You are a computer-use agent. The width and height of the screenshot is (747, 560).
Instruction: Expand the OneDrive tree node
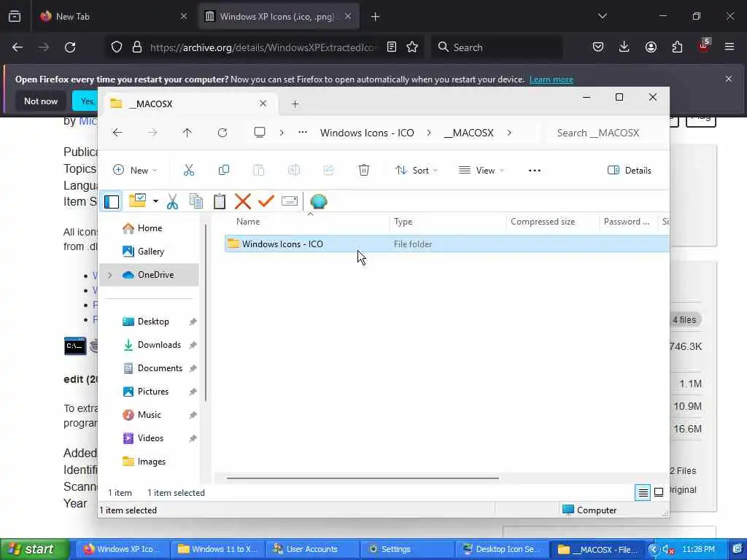110,275
